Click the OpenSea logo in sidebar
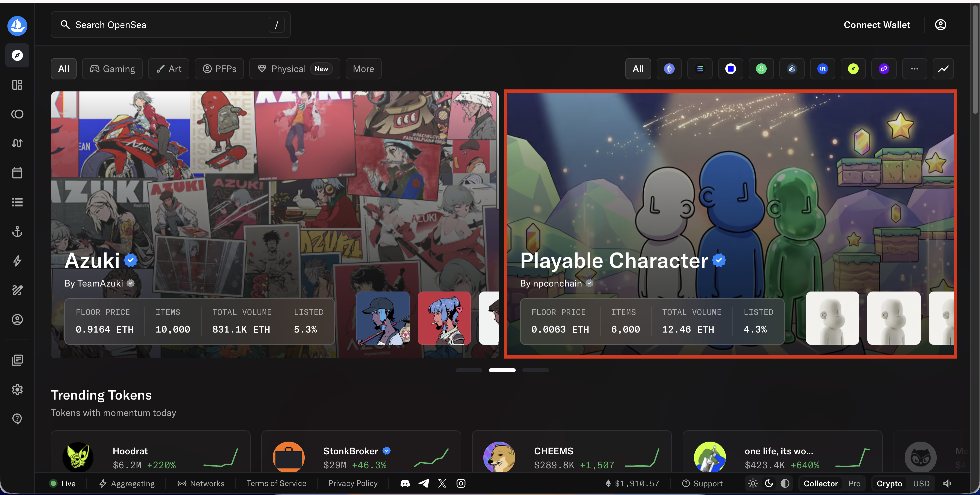Viewport: 980px width, 495px height. [x=17, y=25]
